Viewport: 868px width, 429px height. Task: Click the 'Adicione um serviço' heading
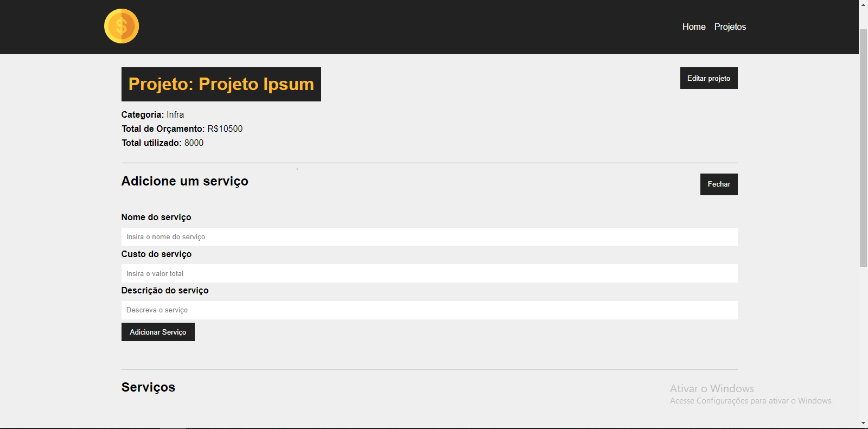(184, 181)
